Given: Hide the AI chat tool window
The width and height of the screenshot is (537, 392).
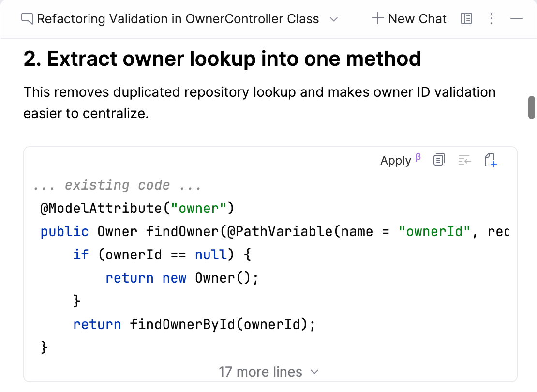Looking at the screenshot, I should pyautogui.click(x=517, y=18).
